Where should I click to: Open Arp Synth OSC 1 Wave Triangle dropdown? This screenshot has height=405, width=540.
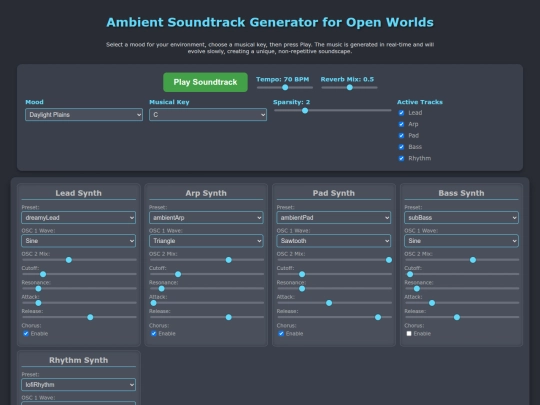pos(206,241)
